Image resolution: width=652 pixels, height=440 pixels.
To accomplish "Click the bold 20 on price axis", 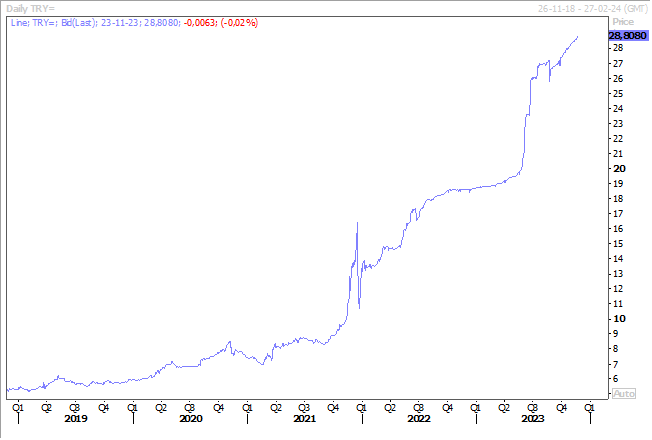I will coord(617,169).
